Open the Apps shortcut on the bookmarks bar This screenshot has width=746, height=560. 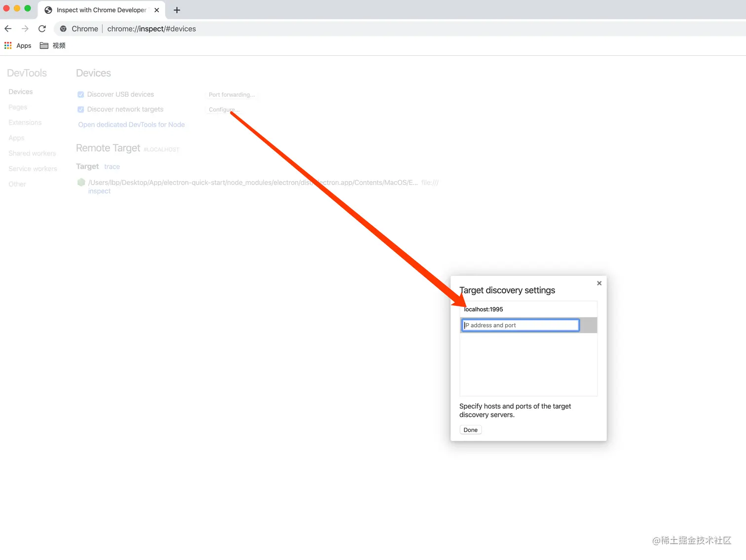point(18,45)
